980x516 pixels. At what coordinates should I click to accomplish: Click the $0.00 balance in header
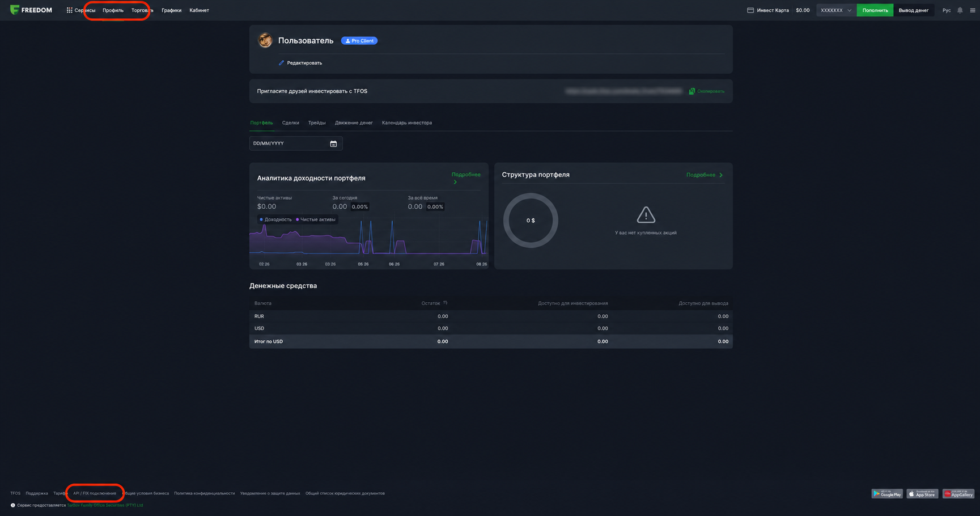click(x=803, y=10)
